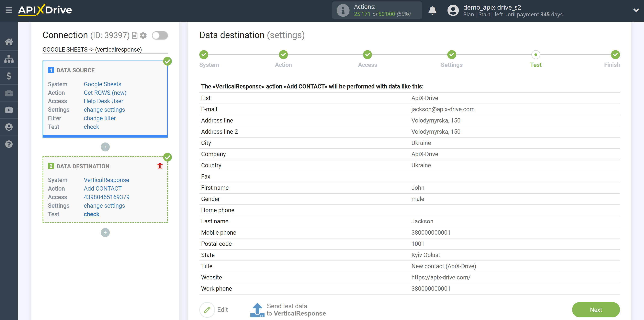Delete data destination with trash icon
The height and width of the screenshot is (320, 644).
[x=160, y=166]
